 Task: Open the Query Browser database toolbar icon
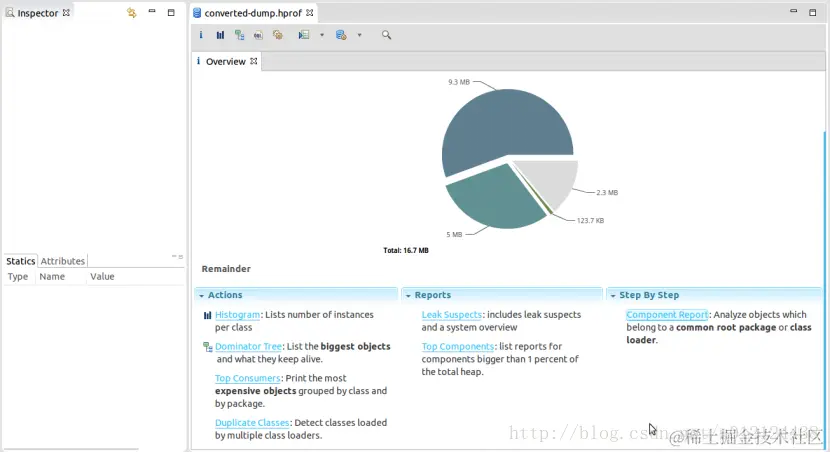tap(341, 35)
